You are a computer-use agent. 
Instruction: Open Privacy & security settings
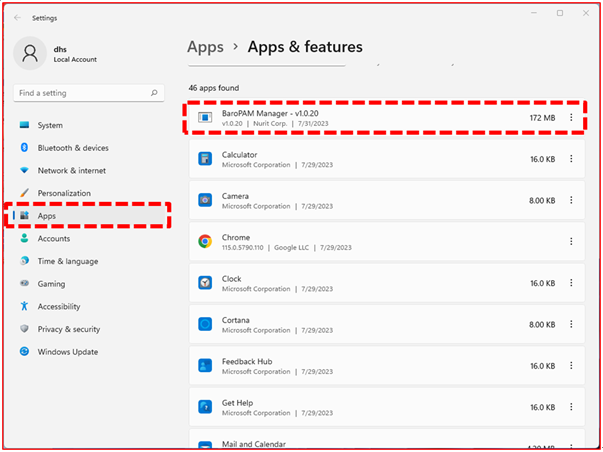tap(89, 329)
